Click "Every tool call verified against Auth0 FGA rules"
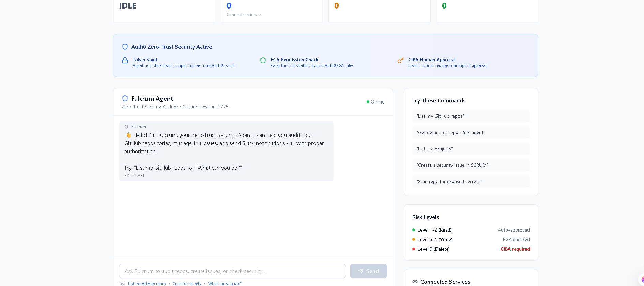Viewport: 644px width, 286px height. pyautogui.click(x=312, y=66)
